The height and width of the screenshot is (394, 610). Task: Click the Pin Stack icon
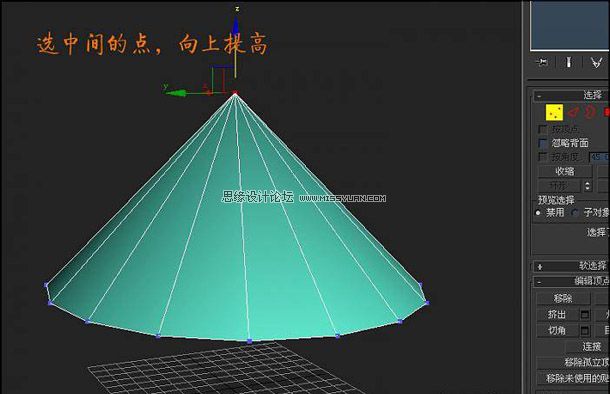(542, 62)
